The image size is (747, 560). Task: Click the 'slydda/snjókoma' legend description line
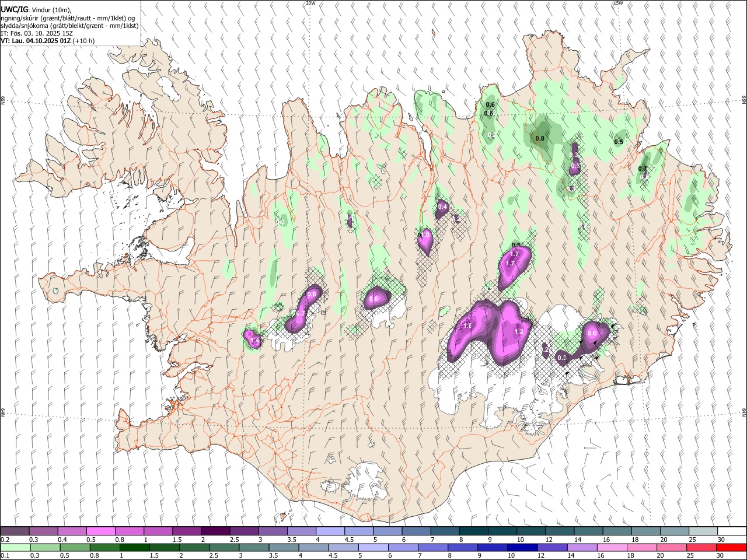[x=69, y=26]
